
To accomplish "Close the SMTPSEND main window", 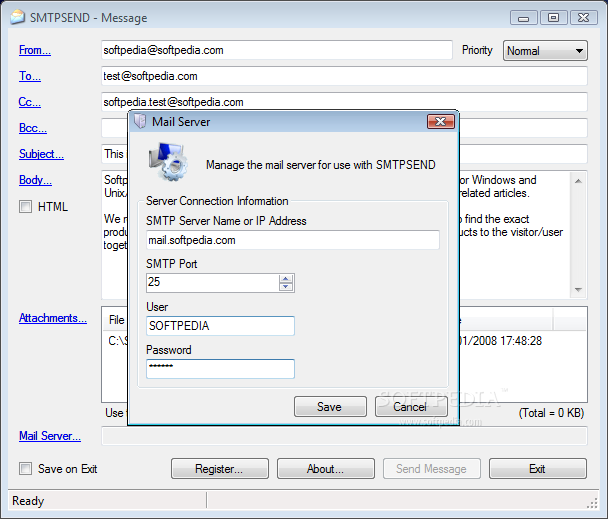I will coord(584,18).
